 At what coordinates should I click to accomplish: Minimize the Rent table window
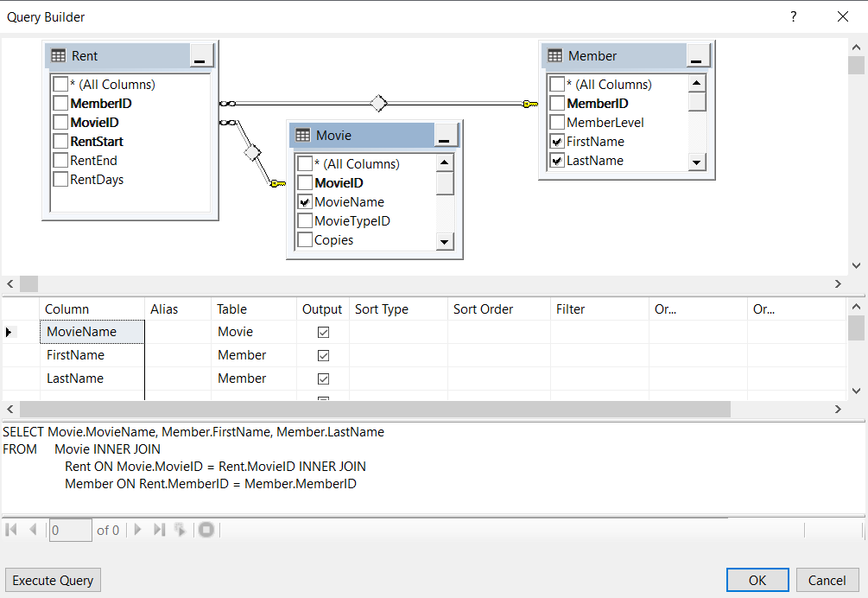200,56
